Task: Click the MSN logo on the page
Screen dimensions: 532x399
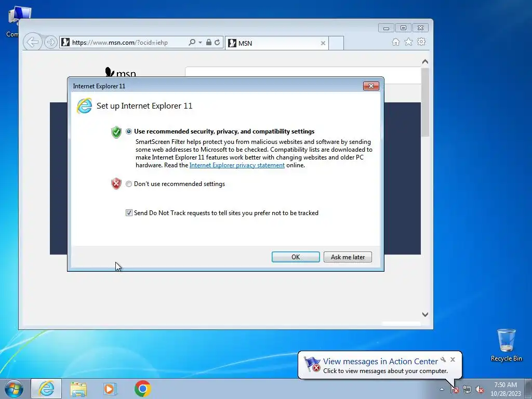Action: coord(121,72)
